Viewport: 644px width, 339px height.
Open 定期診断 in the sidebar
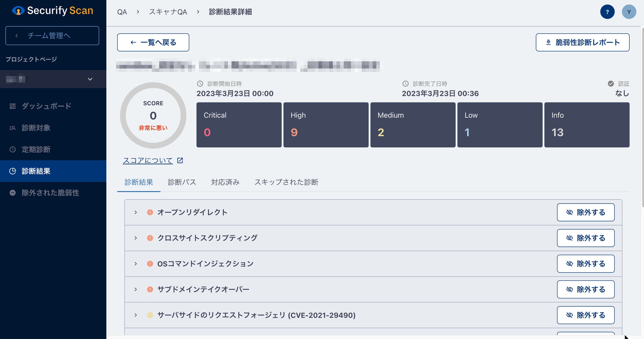click(x=36, y=149)
